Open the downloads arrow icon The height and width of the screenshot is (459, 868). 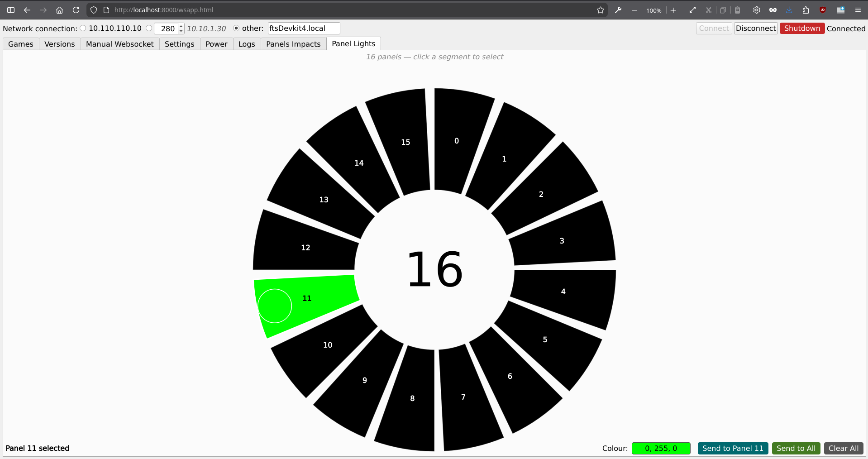[789, 10]
